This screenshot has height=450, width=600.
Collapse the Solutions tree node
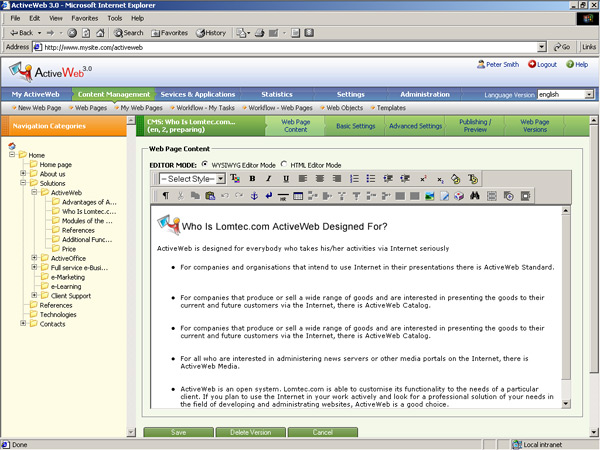tap(23, 183)
